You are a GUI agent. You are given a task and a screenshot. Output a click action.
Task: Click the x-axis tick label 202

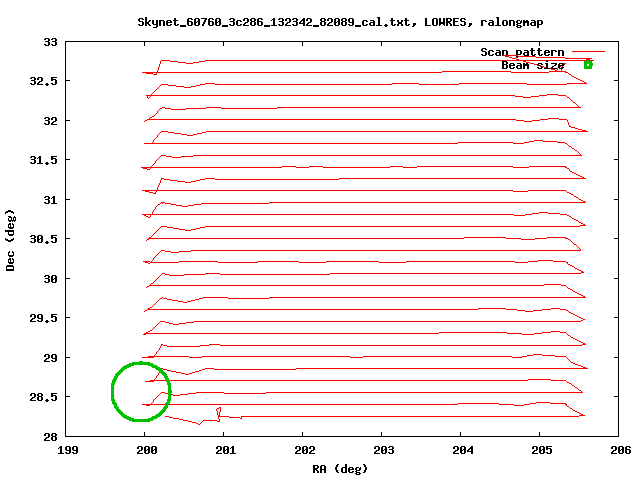tap(305, 450)
